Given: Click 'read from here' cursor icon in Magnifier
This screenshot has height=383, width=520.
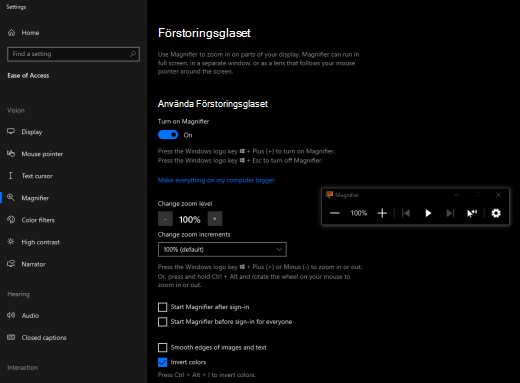Looking at the screenshot, I should point(472,213).
